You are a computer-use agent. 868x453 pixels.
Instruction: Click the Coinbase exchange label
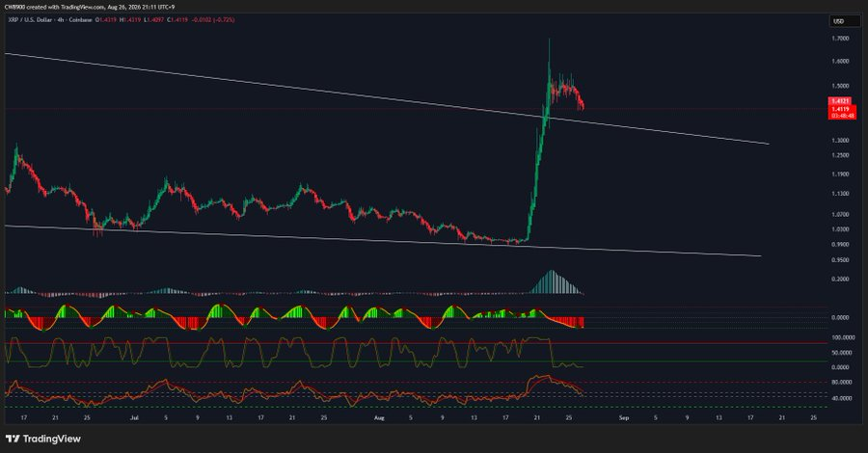point(79,20)
